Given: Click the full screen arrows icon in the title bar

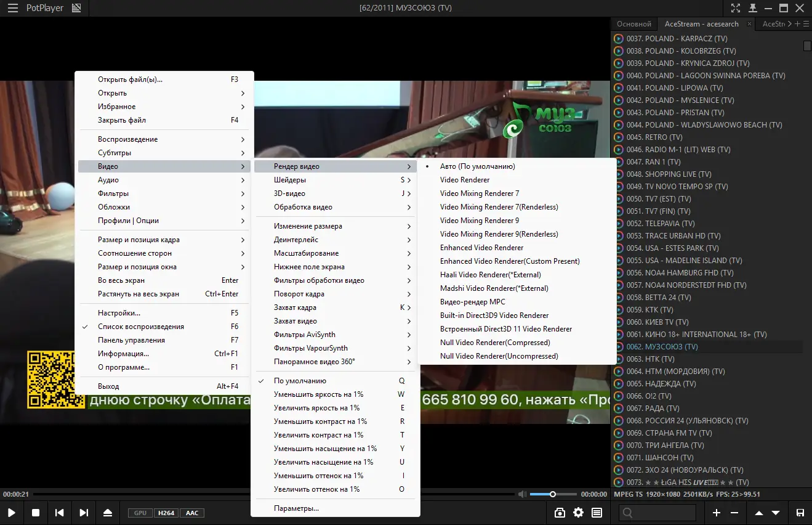Looking at the screenshot, I should point(736,8).
